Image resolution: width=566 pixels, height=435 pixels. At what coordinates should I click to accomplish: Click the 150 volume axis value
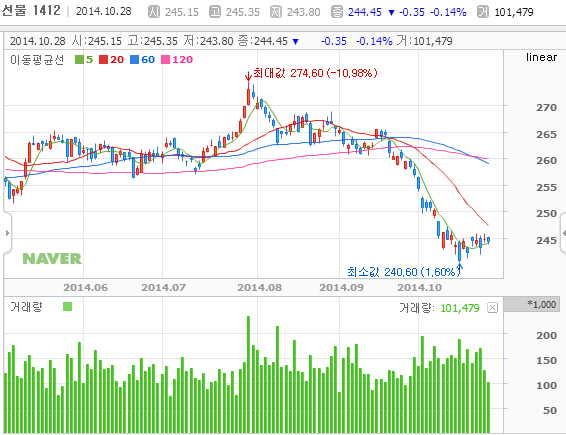[547, 360]
